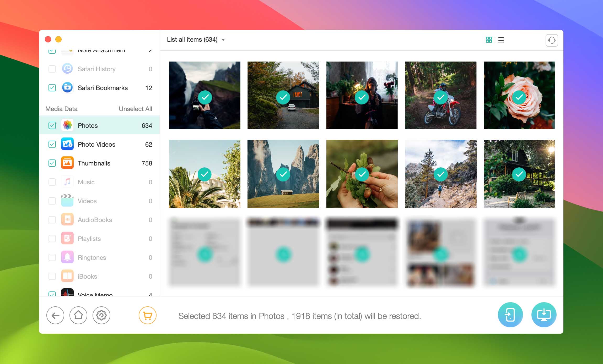Click the restore status message text
The height and width of the screenshot is (364, 603).
300,316
